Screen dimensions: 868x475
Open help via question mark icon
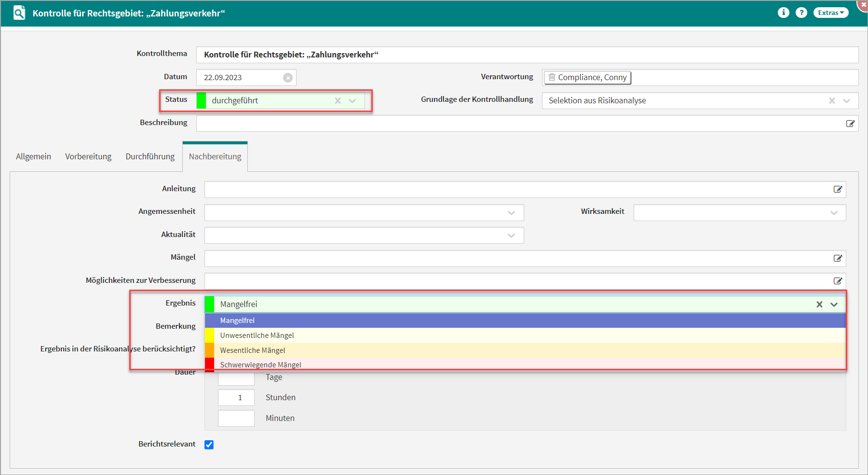click(x=801, y=13)
